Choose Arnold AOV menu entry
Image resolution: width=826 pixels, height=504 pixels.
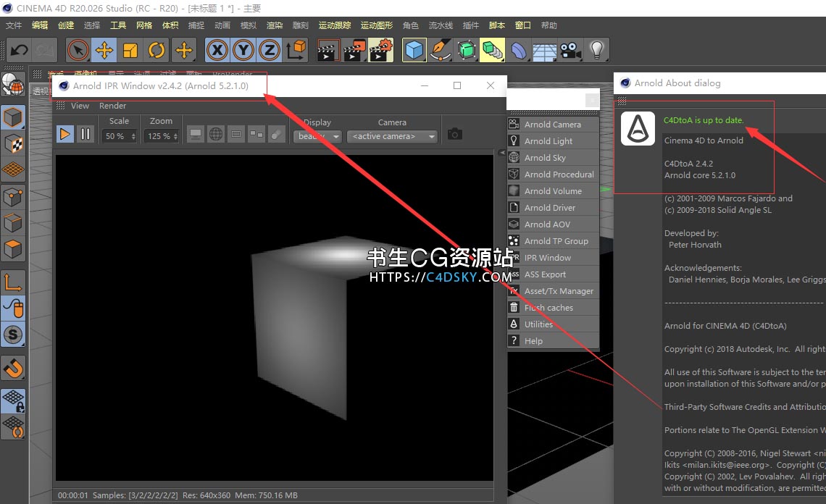553,224
